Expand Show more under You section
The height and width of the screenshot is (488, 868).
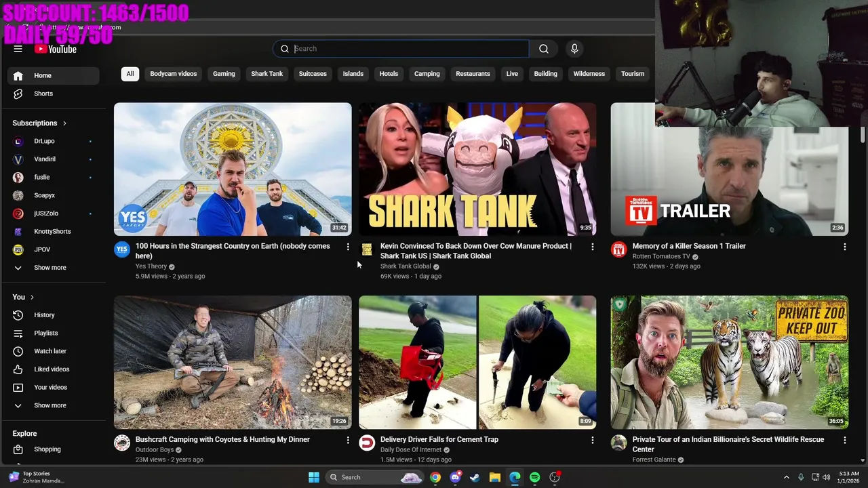pos(53,405)
